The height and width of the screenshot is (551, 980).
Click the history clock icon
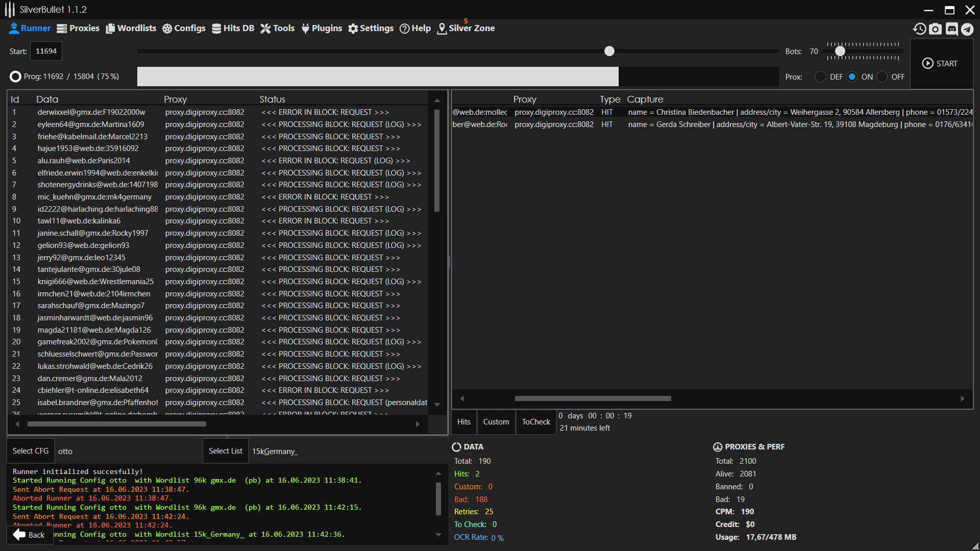pyautogui.click(x=920, y=29)
